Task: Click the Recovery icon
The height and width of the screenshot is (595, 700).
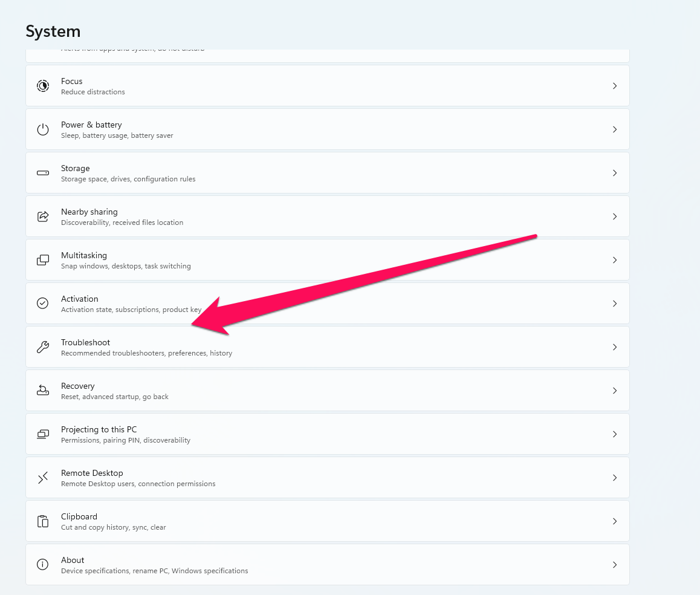Action: point(43,391)
